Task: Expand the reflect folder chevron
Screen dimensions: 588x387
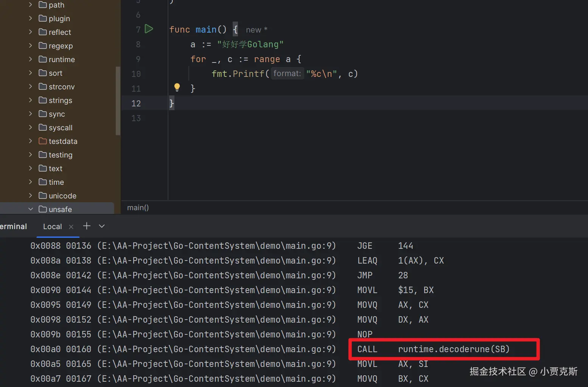Action: [30, 32]
